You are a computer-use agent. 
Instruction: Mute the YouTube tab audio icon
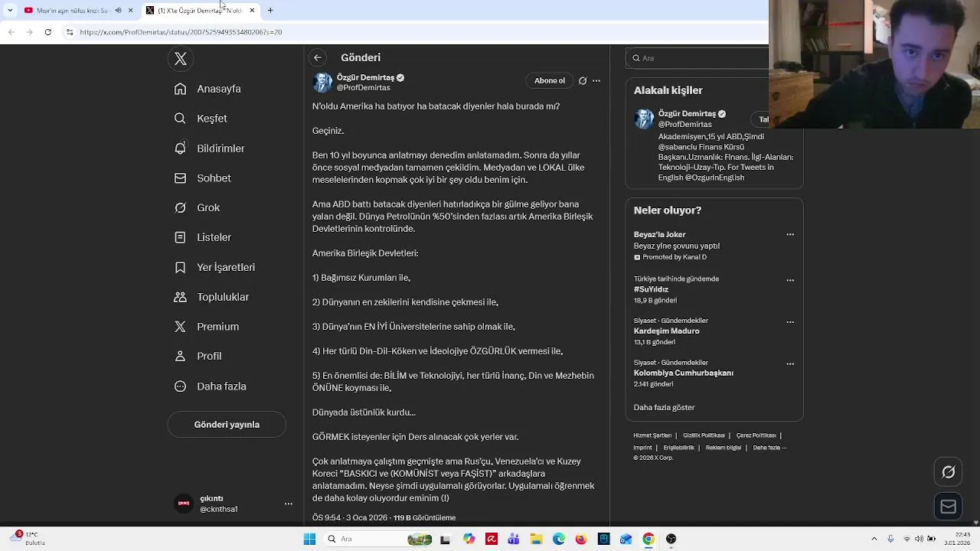coord(118,11)
